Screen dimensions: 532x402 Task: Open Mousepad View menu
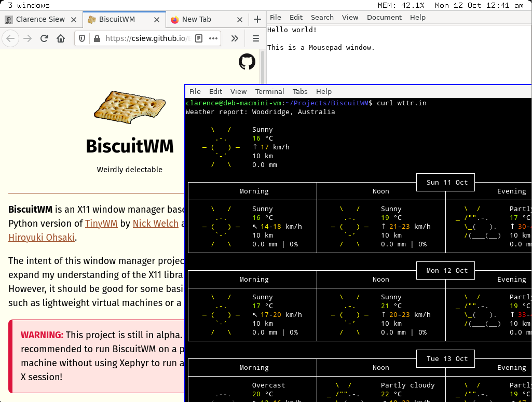pos(350,17)
